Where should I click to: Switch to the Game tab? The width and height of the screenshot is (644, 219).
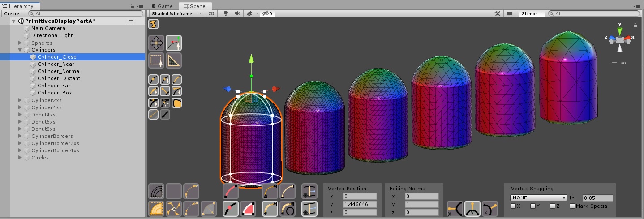pyautogui.click(x=162, y=6)
